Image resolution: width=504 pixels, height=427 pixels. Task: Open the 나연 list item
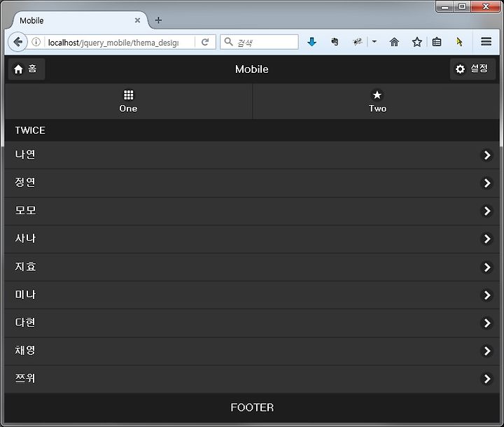pyautogui.click(x=252, y=155)
